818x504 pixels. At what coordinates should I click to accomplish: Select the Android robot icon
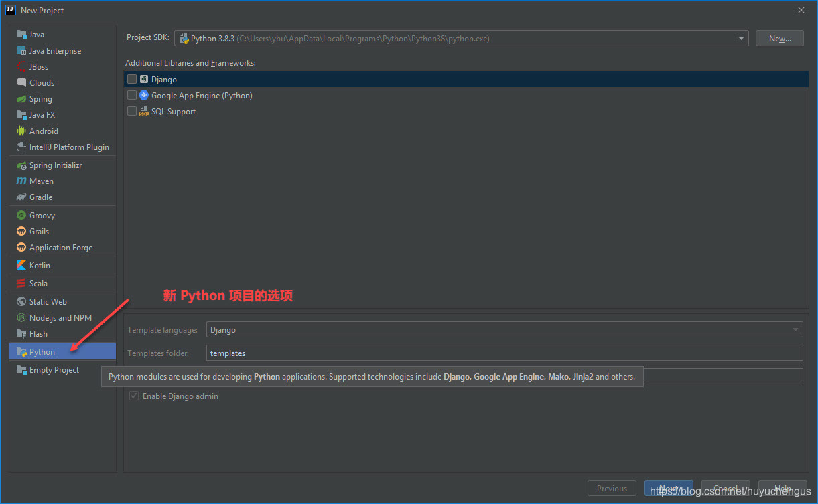pyautogui.click(x=21, y=131)
